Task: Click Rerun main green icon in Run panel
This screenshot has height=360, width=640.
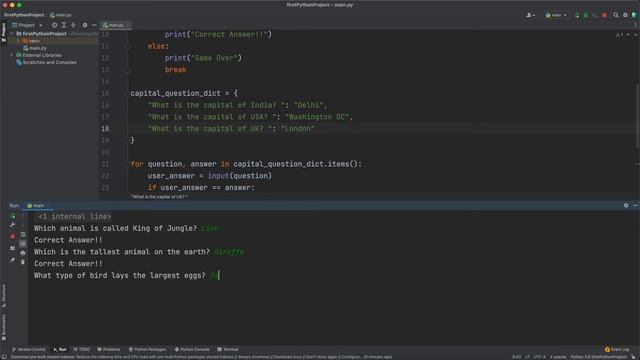Action: click(13, 216)
